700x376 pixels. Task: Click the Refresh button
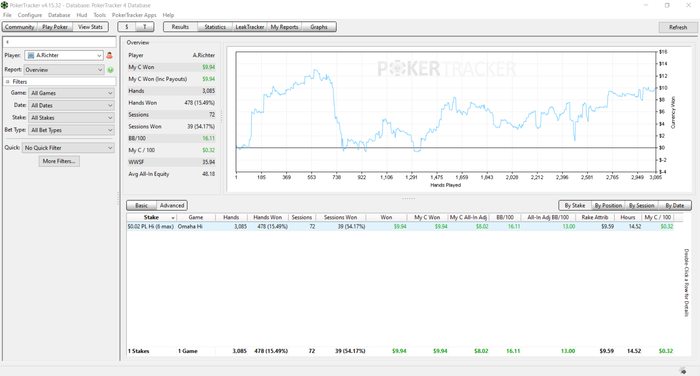[x=678, y=27]
